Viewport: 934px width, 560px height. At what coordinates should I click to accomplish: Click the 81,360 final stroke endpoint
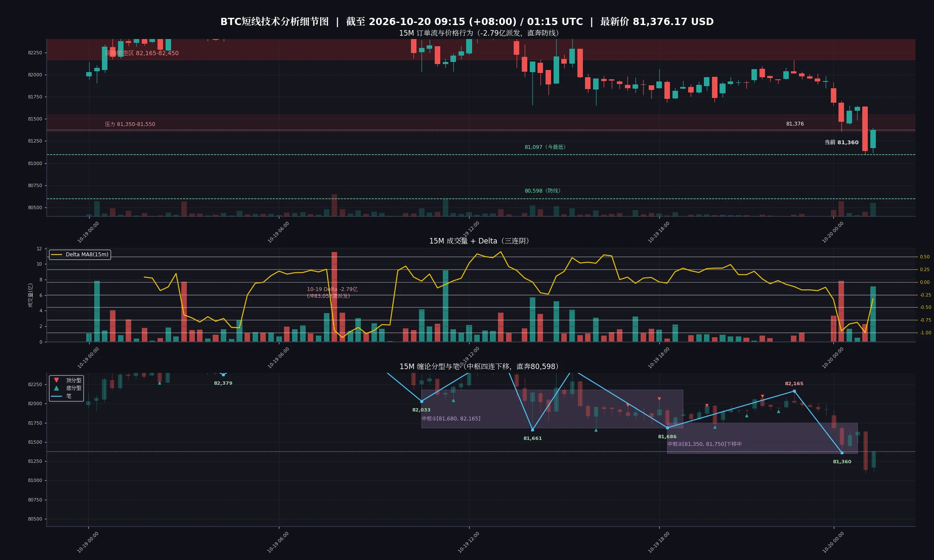pos(842,453)
